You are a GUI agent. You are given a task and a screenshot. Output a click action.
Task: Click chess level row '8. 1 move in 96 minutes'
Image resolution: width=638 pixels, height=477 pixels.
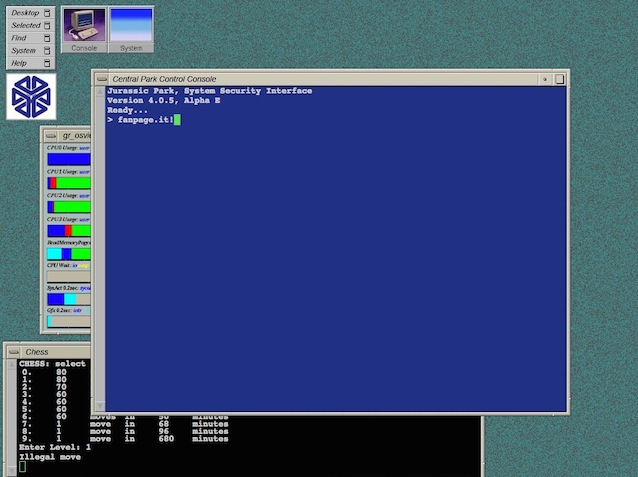[x=125, y=431]
